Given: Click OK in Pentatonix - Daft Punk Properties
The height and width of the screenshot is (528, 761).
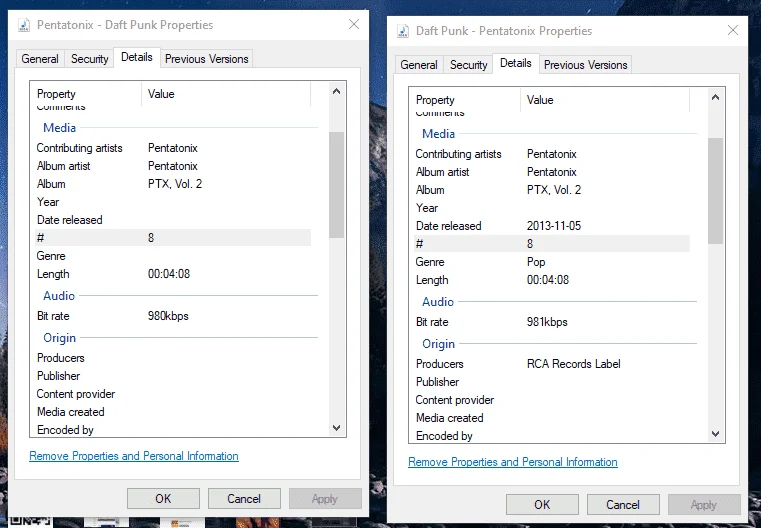Looking at the screenshot, I should 163,498.
